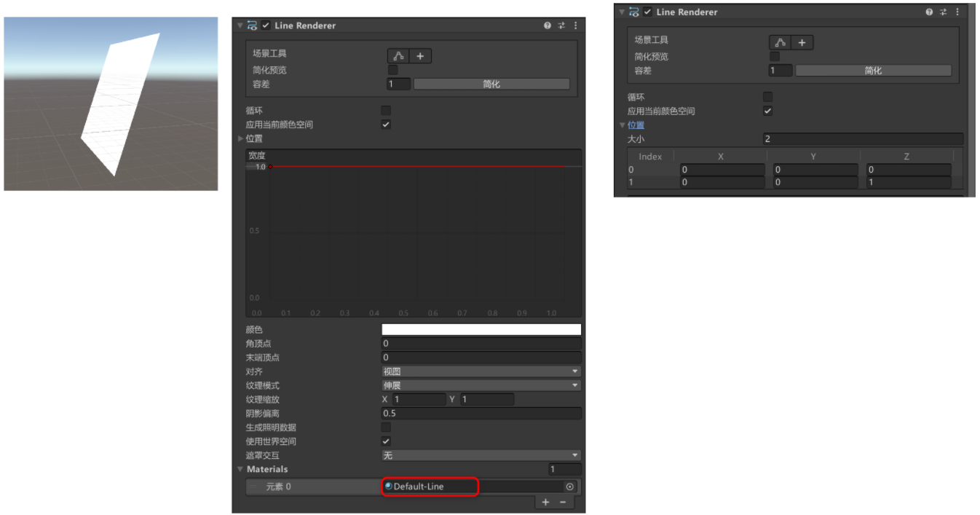The width and height of the screenshot is (980, 515).
Task: Toggle 简化预览 checkbox in right panel
Action: click(775, 56)
